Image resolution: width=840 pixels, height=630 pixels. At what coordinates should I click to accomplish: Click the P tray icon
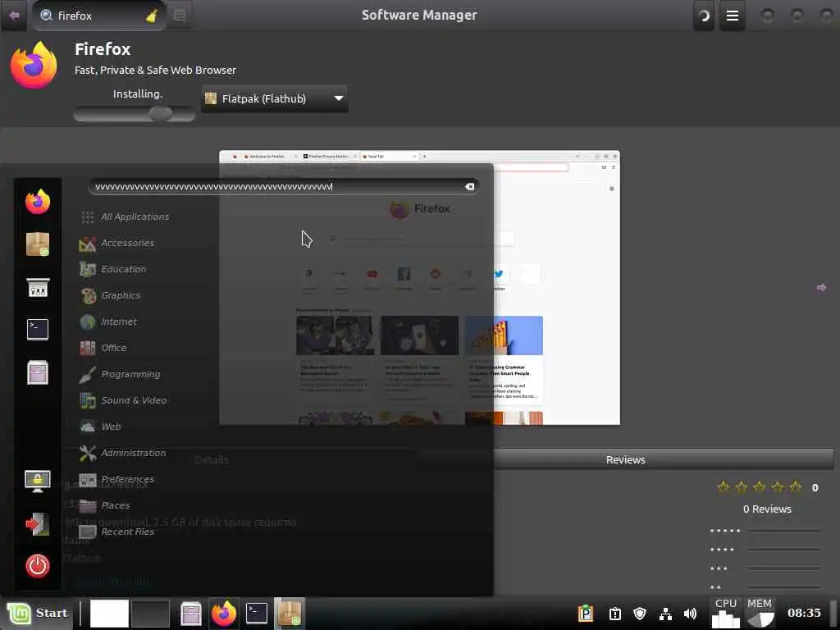click(585, 614)
